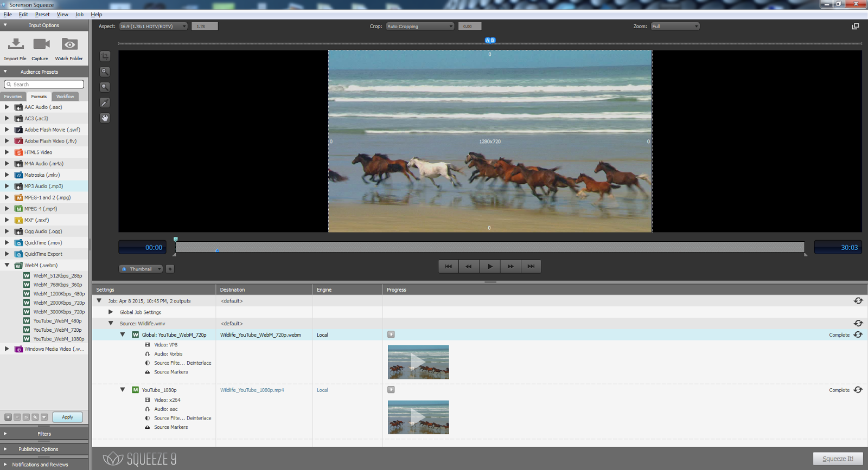Open the Zoom level dropdown
The width and height of the screenshot is (868, 470).
pos(675,27)
